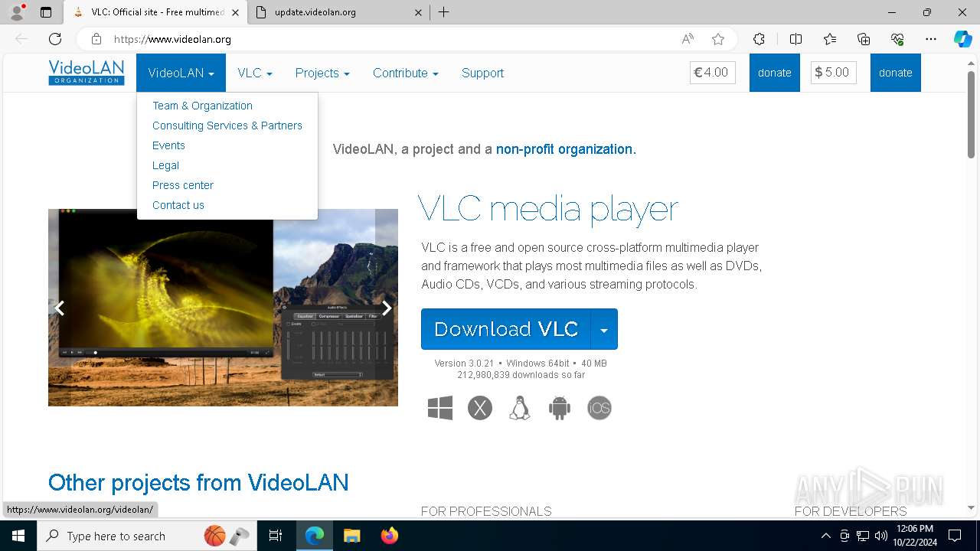Show hidden system tray icons chevron

(x=825, y=536)
